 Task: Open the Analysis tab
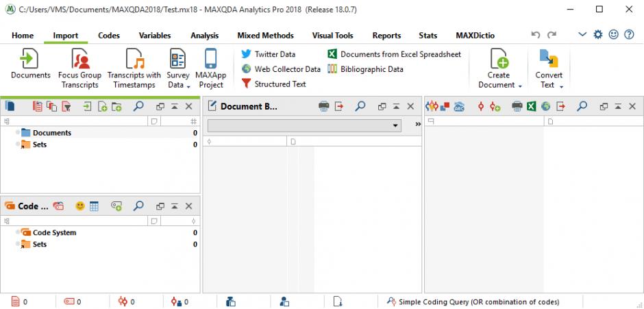[205, 36]
